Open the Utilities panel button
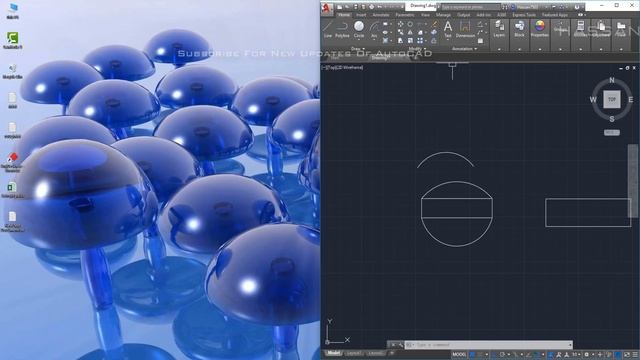The height and width of the screenshot is (360, 640). coord(580,29)
